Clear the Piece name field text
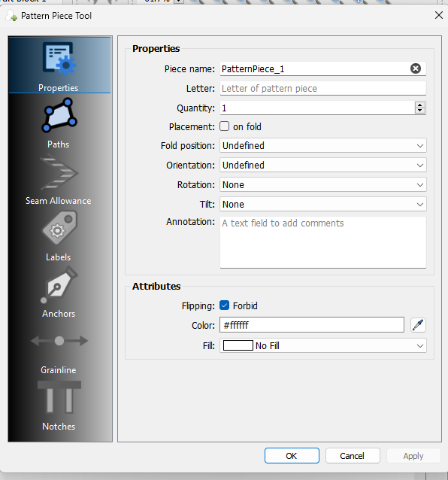This screenshot has width=448, height=480. [x=415, y=68]
